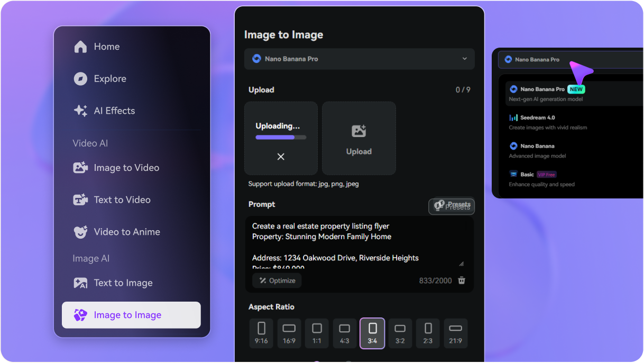Screen dimensions: 644x363
Task: Click the Optimize button
Action: 277,280
